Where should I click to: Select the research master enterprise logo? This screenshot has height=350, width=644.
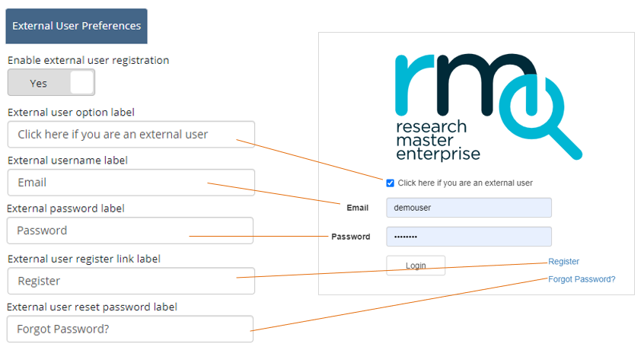click(489, 107)
